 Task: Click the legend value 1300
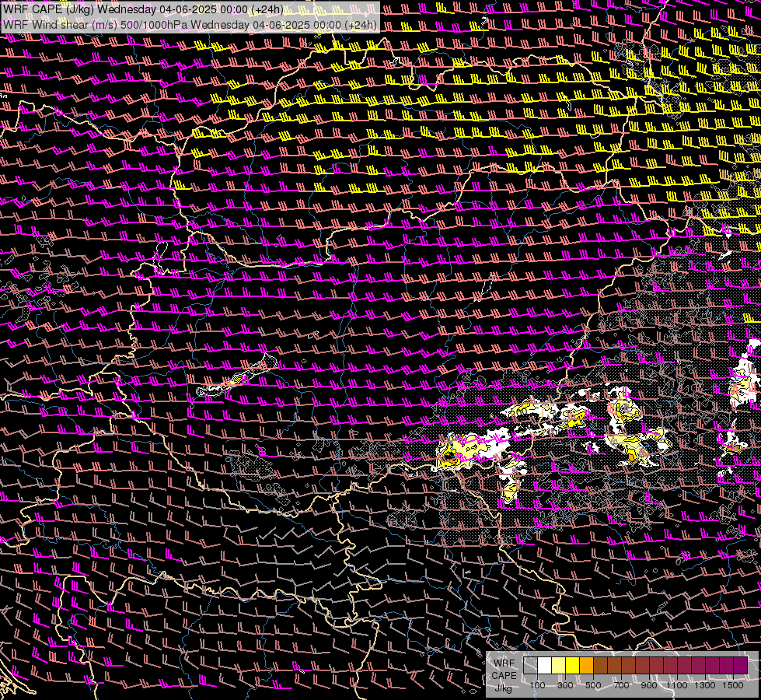pyautogui.click(x=705, y=685)
